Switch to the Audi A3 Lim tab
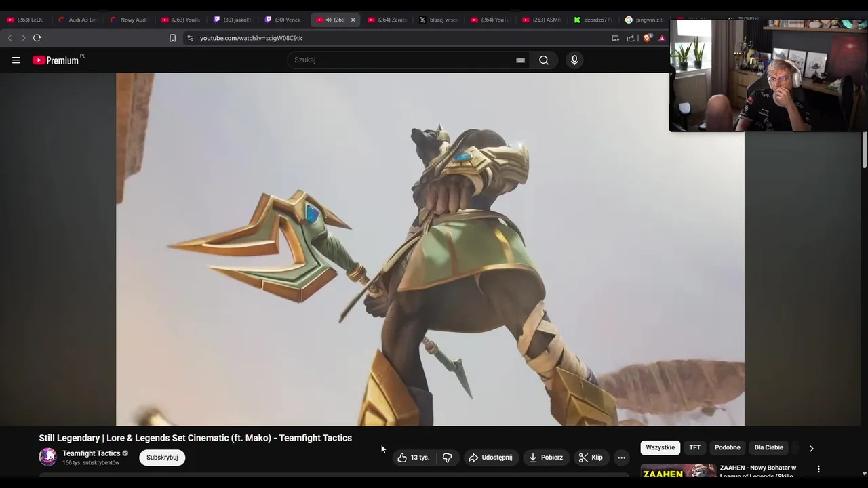 pyautogui.click(x=77, y=20)
